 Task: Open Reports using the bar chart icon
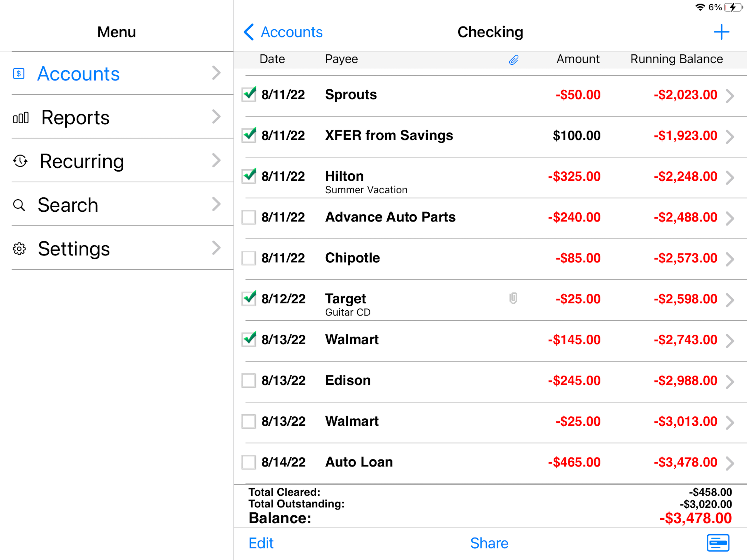tap(21, 118)
